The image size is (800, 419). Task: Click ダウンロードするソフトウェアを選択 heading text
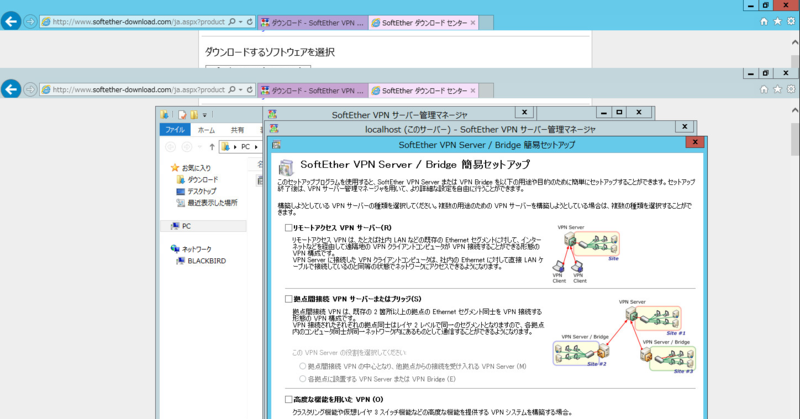[x=269, y=52]
